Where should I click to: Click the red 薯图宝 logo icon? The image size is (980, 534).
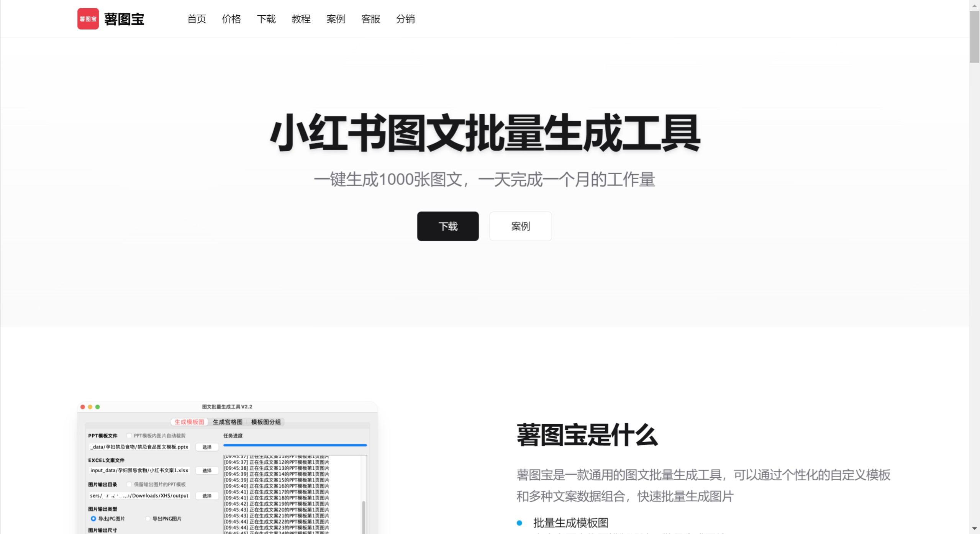pos(88,18)
